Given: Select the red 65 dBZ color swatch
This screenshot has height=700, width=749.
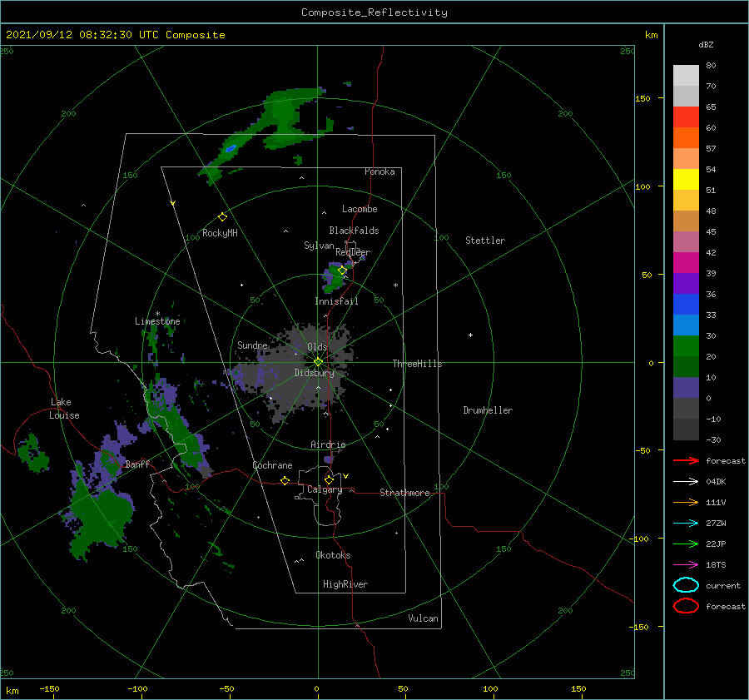Looking at the screenshot, I should (x=686, y=117).
